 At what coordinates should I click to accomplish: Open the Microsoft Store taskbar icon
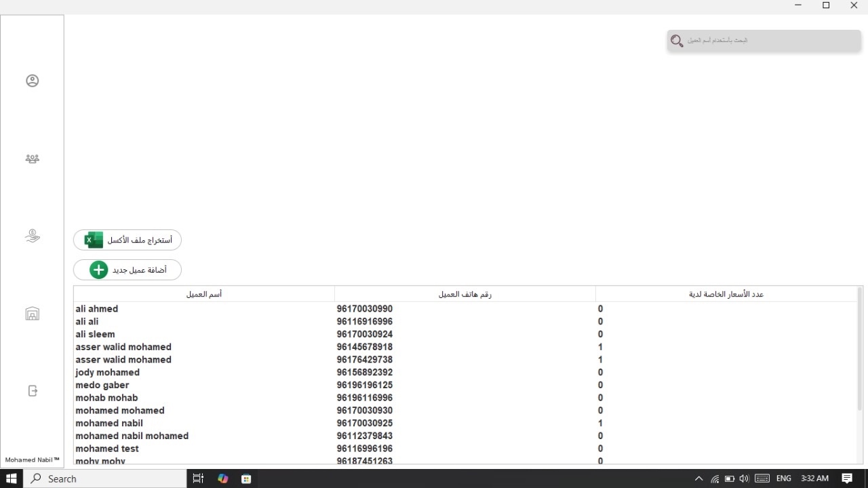tap(246, 478)
